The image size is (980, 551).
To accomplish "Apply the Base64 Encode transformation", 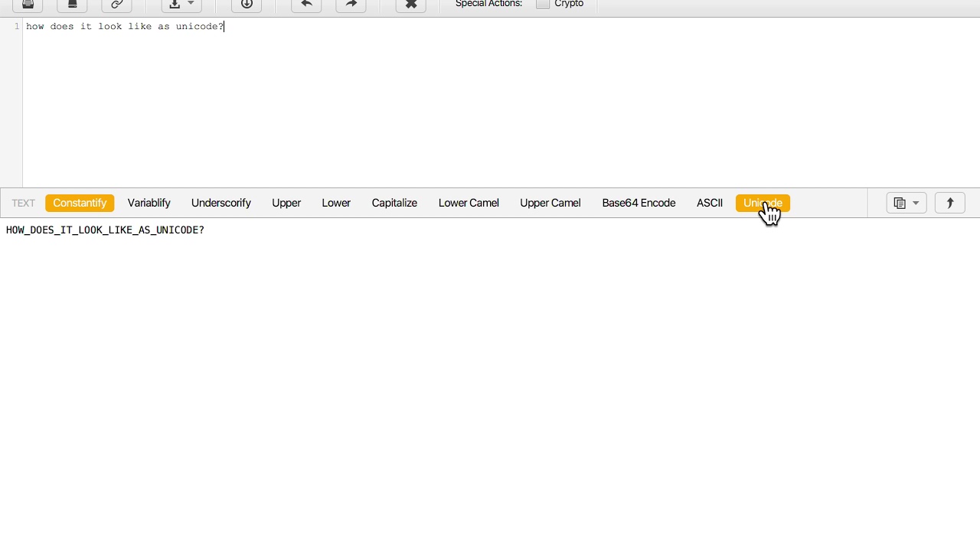I will pos(639,203).
